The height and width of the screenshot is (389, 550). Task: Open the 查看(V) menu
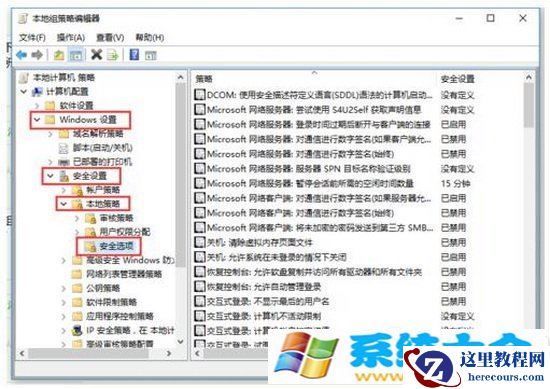pyautogui.click(x=110, y=38)
